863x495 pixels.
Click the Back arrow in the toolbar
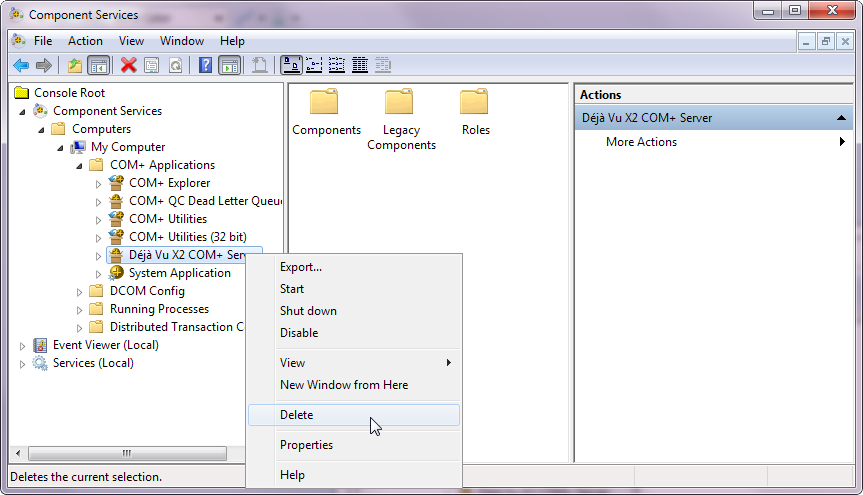[x=21, y=66]
